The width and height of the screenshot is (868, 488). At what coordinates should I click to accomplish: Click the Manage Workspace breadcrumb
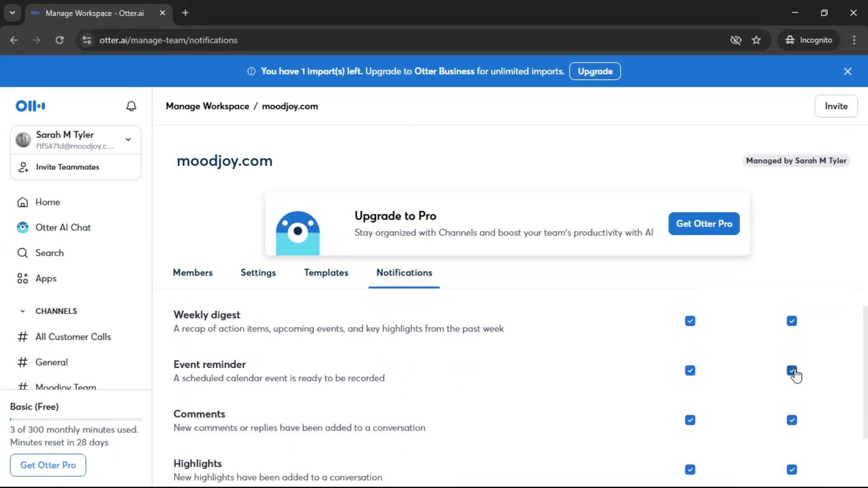[208, 106]
